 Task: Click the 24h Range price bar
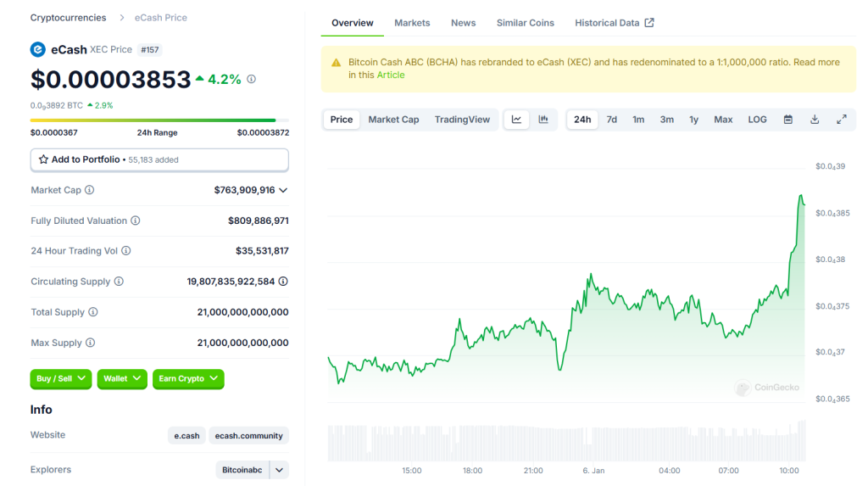159,120
